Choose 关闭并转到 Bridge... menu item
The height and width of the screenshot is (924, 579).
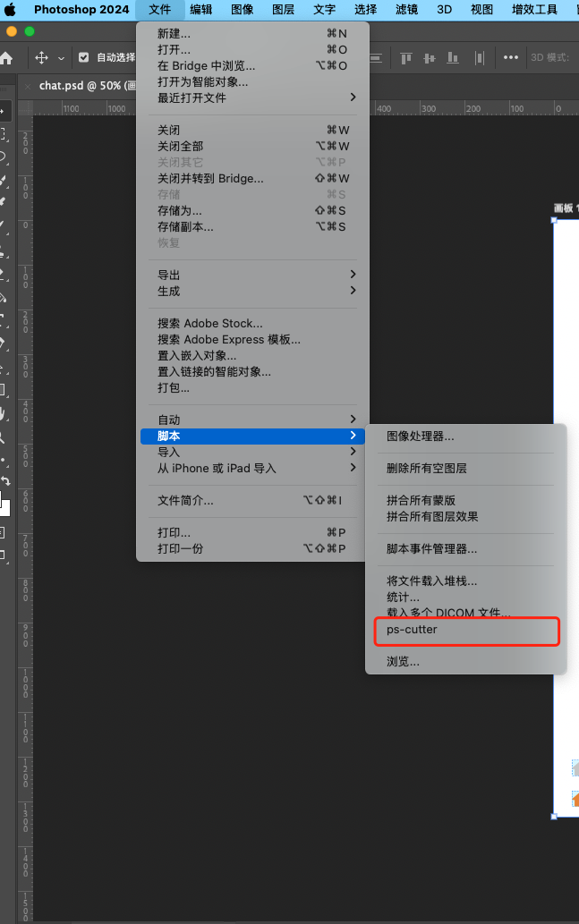252,178
